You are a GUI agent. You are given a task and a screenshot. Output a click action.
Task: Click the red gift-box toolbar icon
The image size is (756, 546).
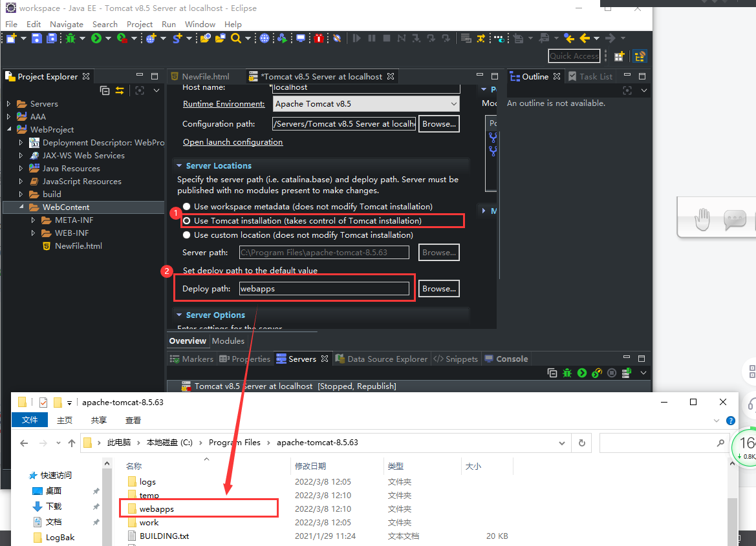(319, 38)
